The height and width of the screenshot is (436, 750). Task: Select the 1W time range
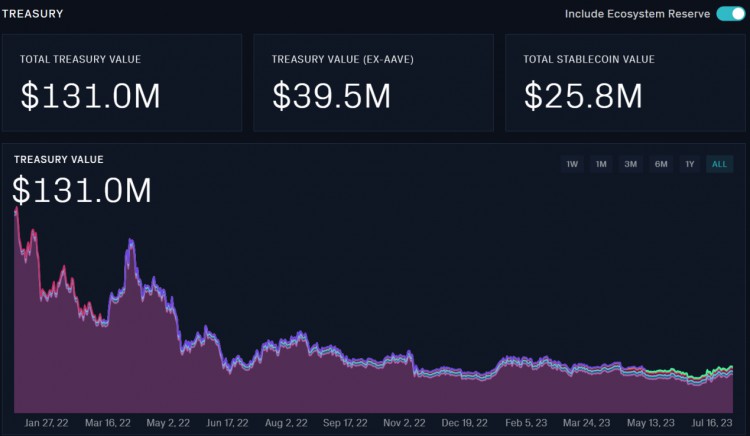coord(572,164)
